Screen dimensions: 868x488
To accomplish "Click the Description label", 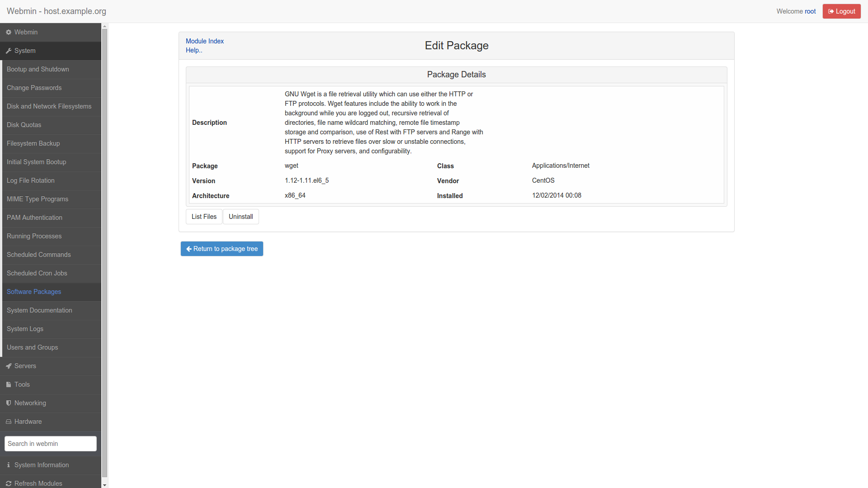I will coord(209,123).
